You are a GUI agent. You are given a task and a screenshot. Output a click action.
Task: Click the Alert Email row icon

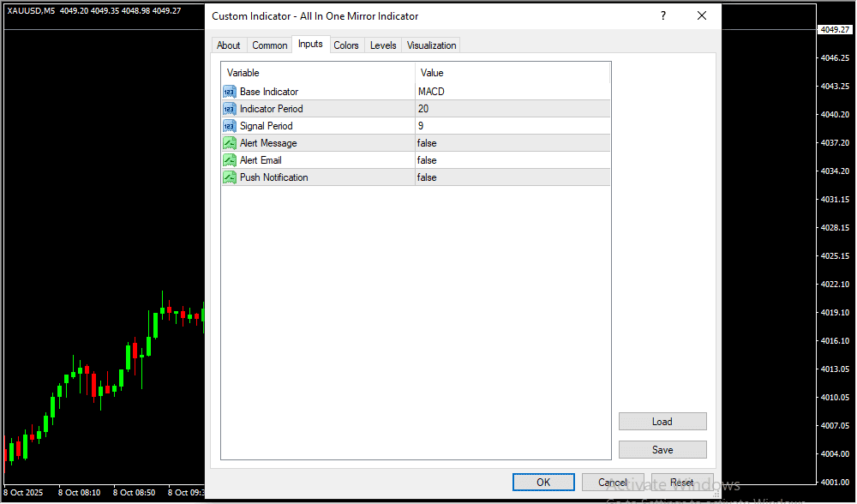click(x=229, y=160)
